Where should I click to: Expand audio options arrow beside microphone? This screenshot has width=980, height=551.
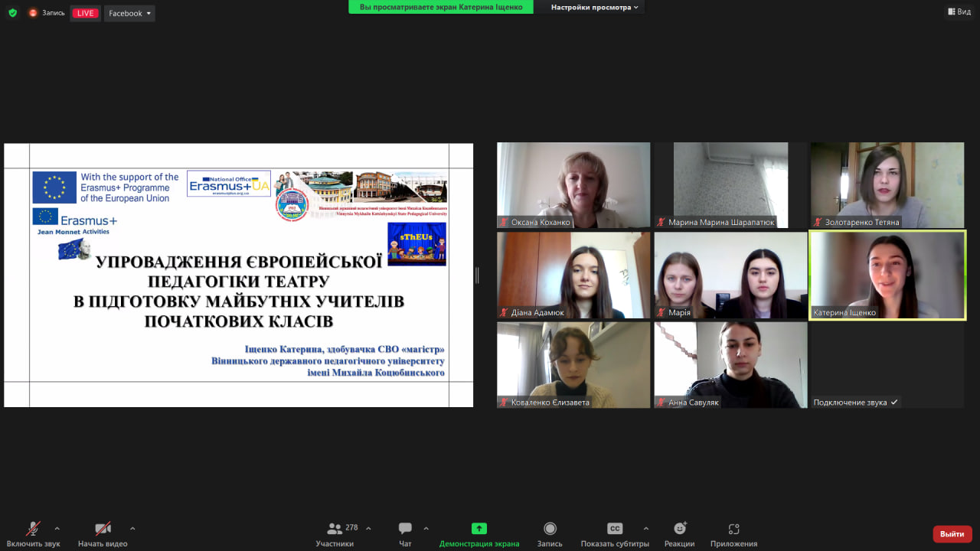coord(57,528)
